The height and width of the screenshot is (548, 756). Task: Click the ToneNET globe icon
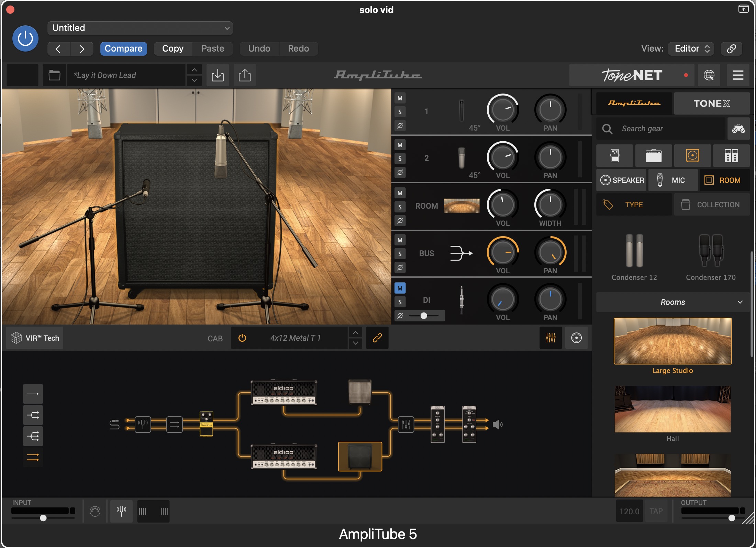709,75
